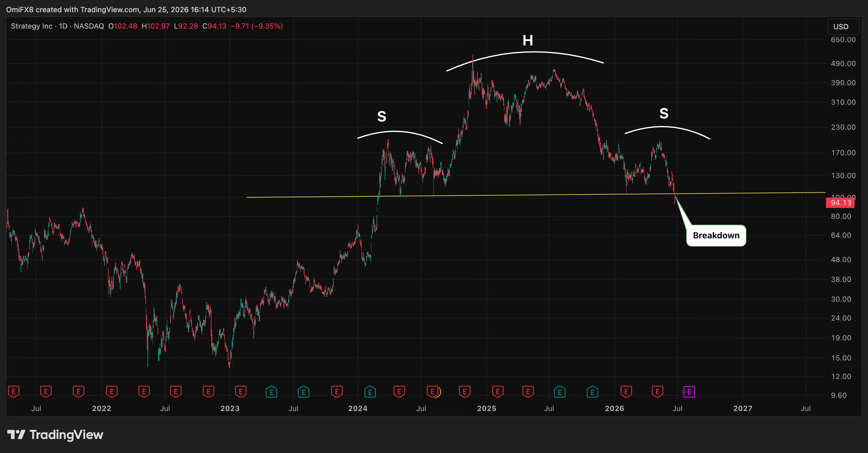Click the 'Breakdown' callout label
Viewport: 868px width, 453px height.
pos(716,235)
